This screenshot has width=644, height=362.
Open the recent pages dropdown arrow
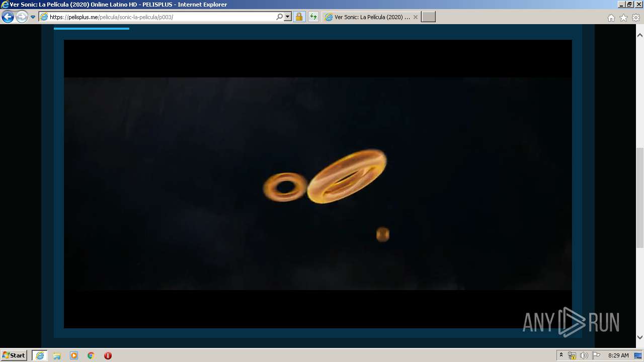[x=33, y=17]
